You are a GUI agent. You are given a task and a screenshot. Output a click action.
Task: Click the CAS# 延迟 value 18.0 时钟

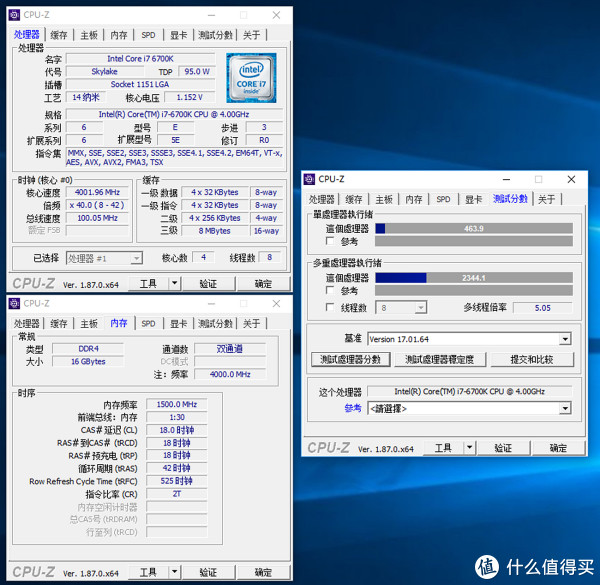(x=177, y=430)
